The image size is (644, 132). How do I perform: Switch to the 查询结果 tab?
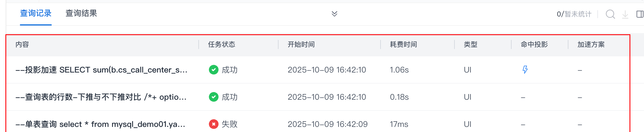pyautogui.click(x=81, y=13)
